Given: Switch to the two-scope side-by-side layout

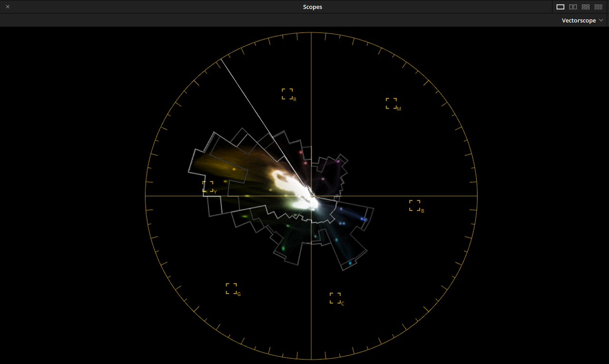Looking at the screenshot, I should pyautogui.click(x=573, y=7).
